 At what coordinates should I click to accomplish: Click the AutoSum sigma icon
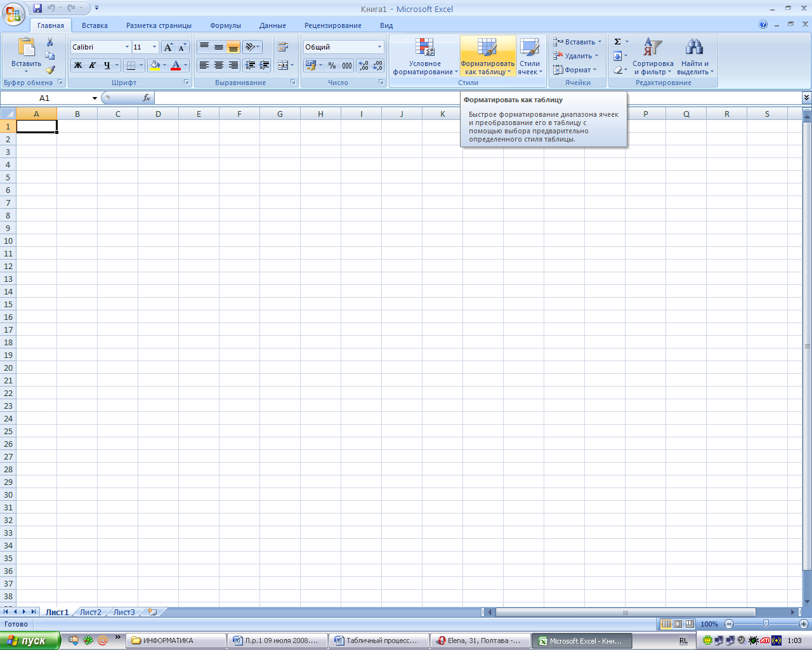pos(617,42)
